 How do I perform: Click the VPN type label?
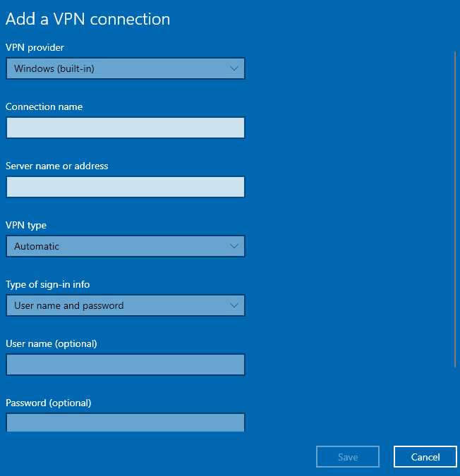coord(26,226)
